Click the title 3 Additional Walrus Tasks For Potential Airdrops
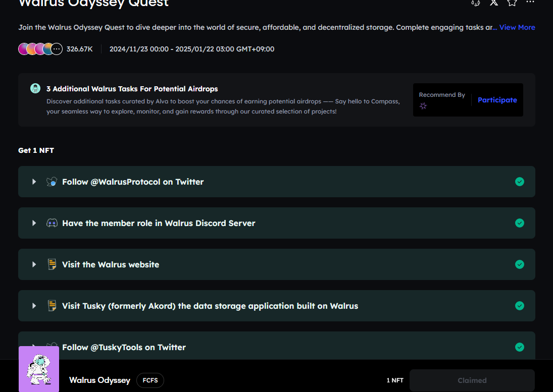The image size is (553, 392). pos(132,89)
